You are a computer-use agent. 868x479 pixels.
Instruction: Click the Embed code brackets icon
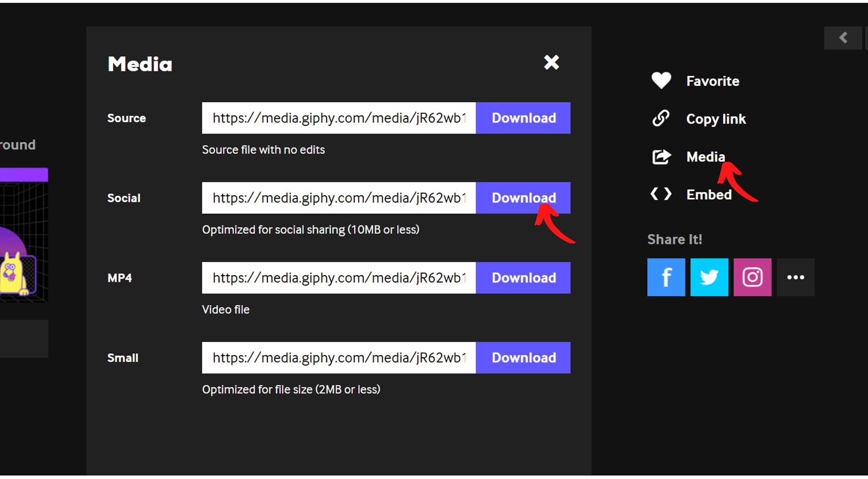[x=661, y=194]
